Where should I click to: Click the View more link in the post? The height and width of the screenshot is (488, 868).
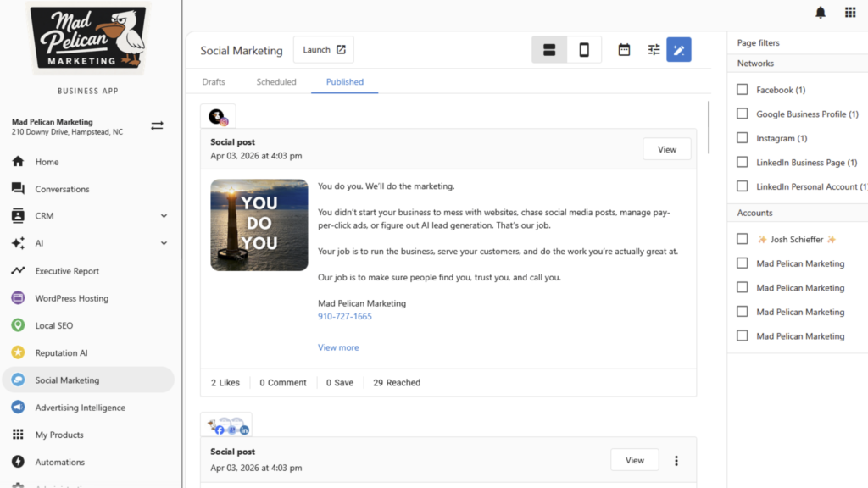[x=337, y=347]
